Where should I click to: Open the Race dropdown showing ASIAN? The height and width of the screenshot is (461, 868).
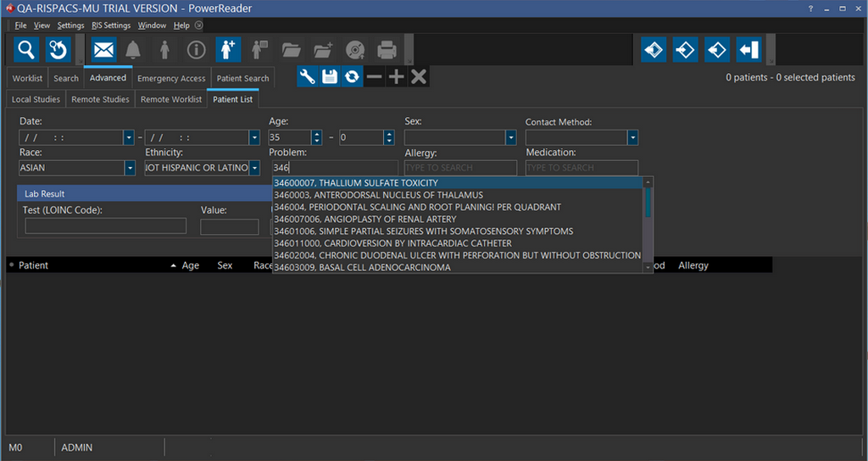(130, 168)
